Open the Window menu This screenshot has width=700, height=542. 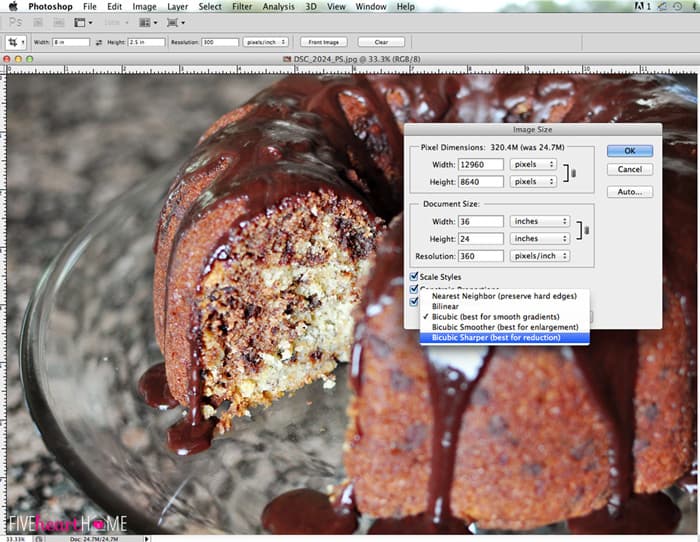[371, 6]
